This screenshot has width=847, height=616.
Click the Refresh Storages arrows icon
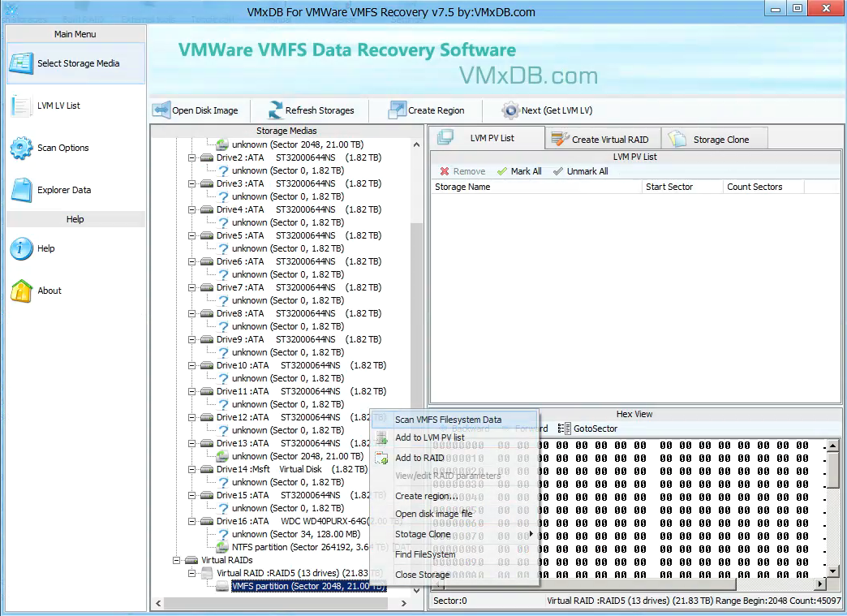[276, 110]
